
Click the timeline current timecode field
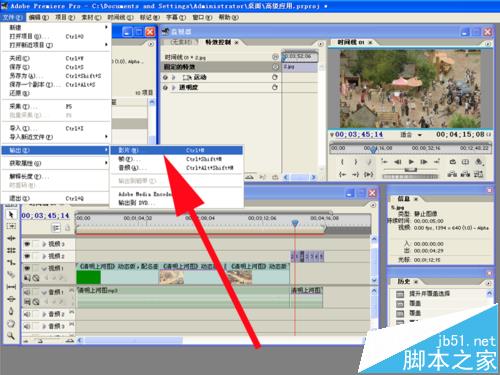[x=45, y=216]
